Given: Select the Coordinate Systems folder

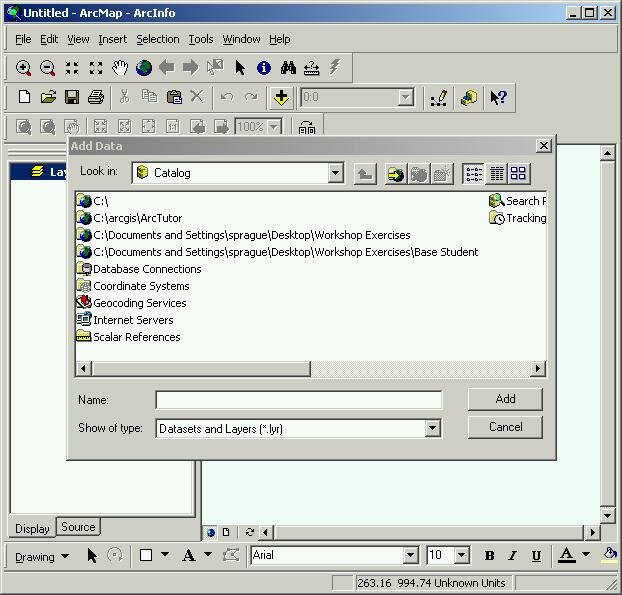Looking at the screenshot, I should pos(133,286).
